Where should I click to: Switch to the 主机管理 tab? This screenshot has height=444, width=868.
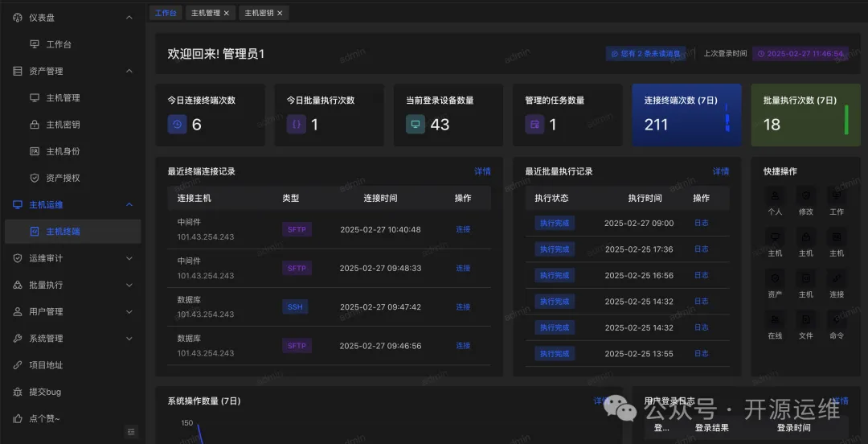tap(205, 13)
